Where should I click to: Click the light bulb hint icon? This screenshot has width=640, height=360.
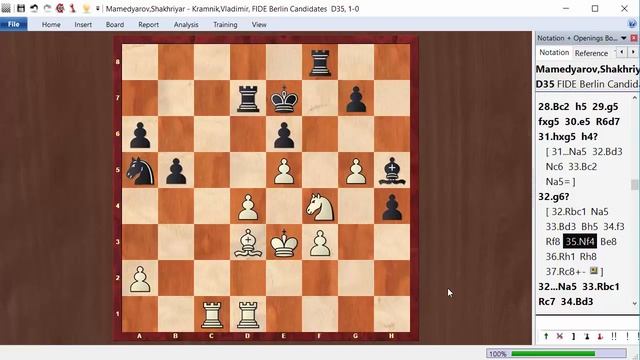(86, 8)
